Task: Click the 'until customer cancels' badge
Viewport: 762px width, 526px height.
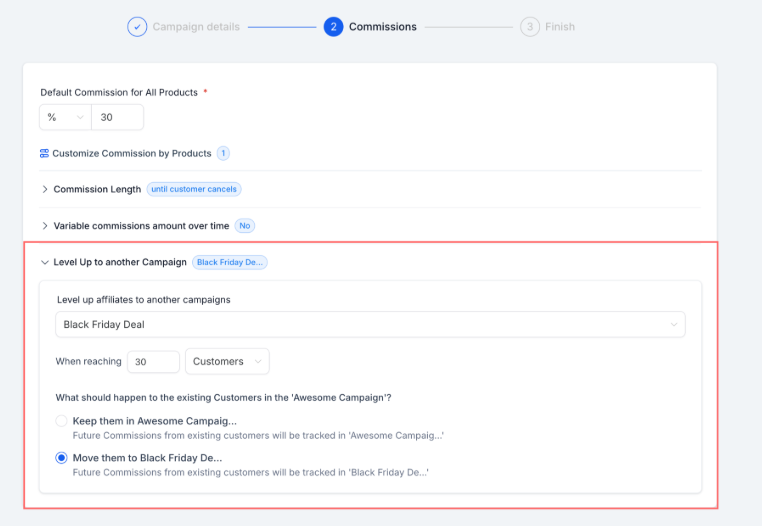Action: 194,189
